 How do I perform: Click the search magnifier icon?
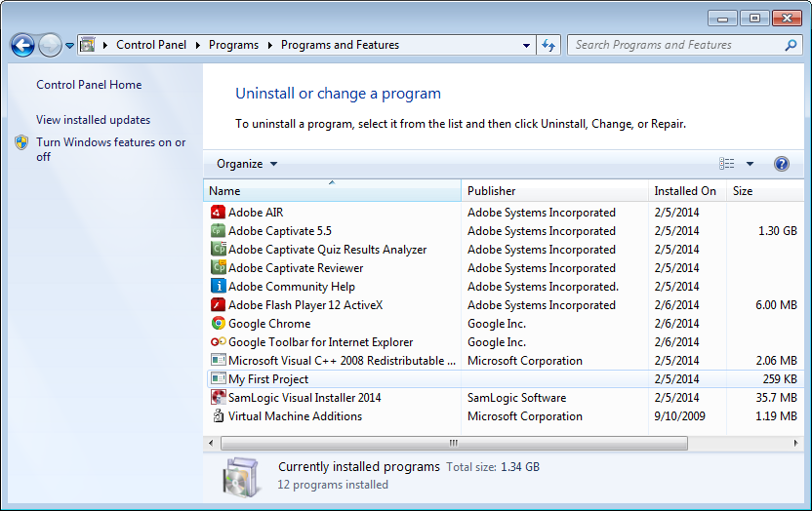click(791, 45)
